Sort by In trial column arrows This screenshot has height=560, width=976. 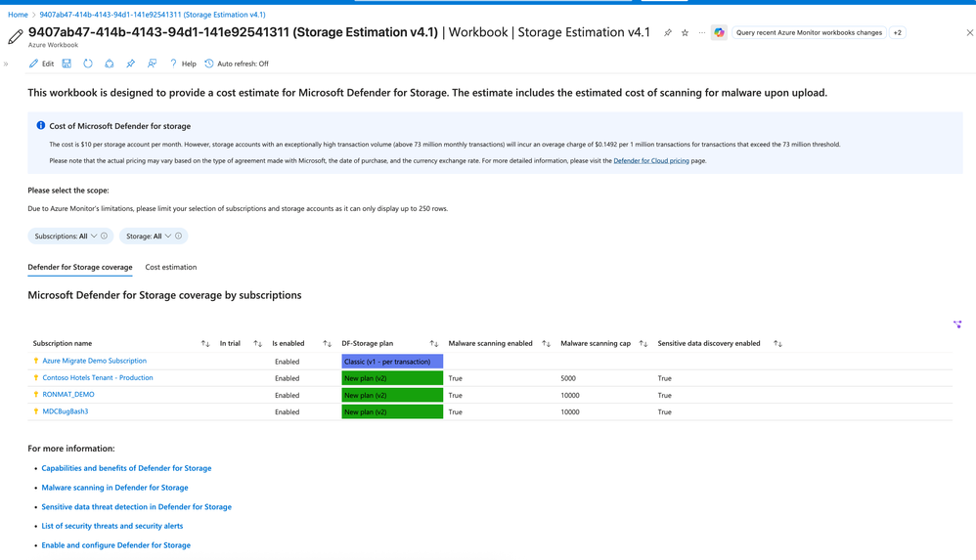coord(258,343)
